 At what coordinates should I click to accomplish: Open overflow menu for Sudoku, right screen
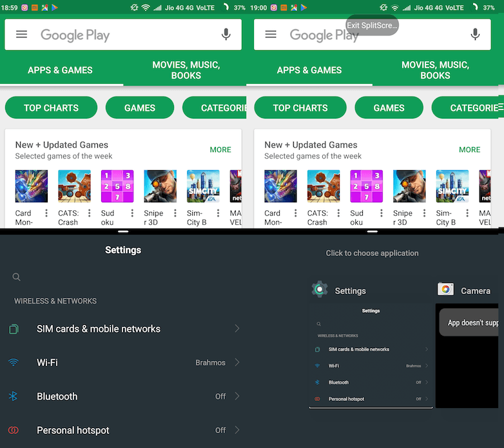(381, 213)
